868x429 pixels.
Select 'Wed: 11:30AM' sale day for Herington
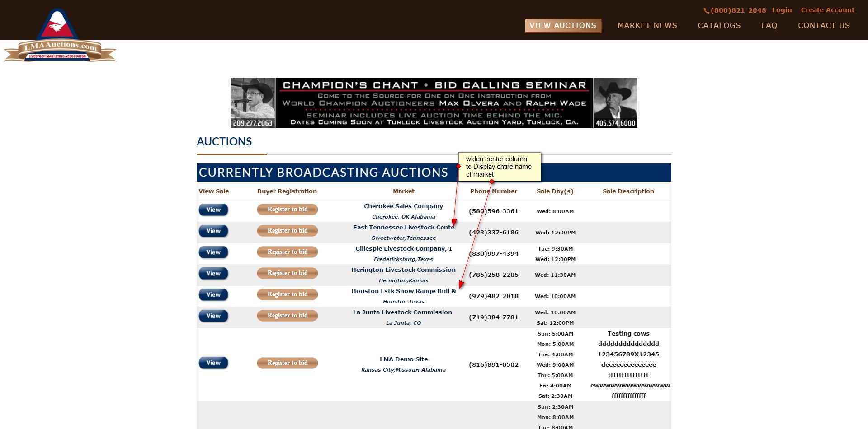tap(555, 275)
